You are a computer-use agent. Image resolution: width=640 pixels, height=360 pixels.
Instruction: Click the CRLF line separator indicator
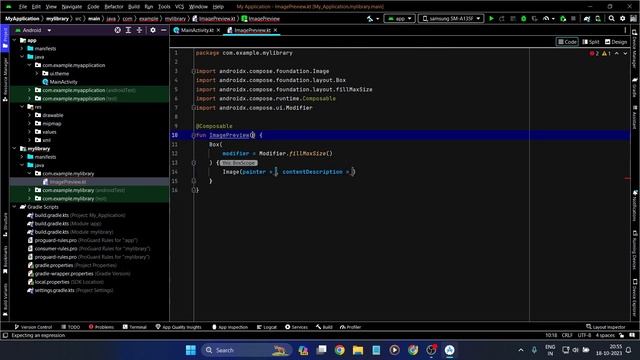pos(567,335)
